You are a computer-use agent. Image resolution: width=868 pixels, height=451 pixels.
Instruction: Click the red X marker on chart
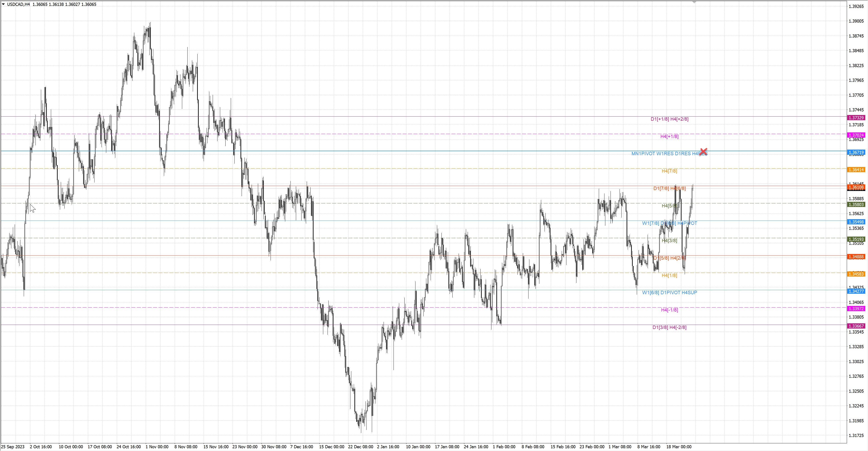click(x=704, y=152)
